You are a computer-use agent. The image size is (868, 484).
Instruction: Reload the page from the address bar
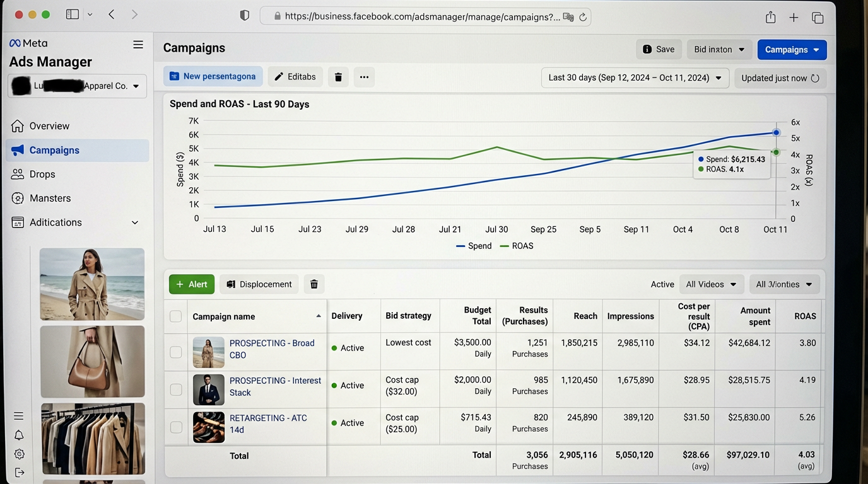coord(583,17)
